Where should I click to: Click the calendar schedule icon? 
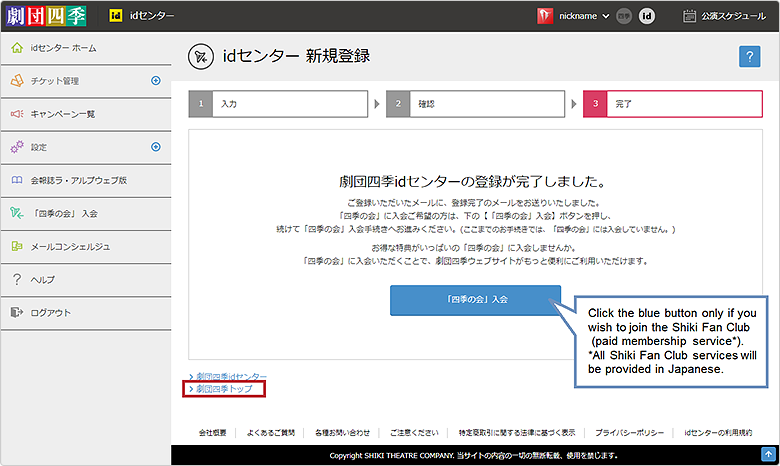coord(689,16)
